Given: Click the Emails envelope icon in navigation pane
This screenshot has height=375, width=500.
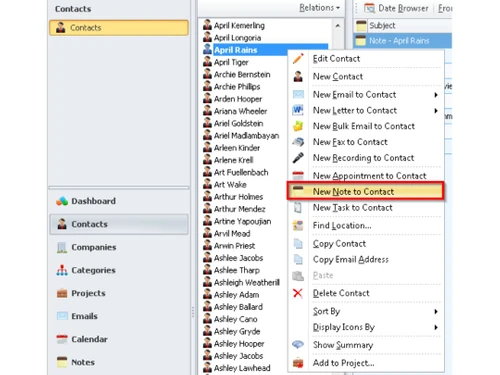Looking at the screenshot, I should [62, 316].
